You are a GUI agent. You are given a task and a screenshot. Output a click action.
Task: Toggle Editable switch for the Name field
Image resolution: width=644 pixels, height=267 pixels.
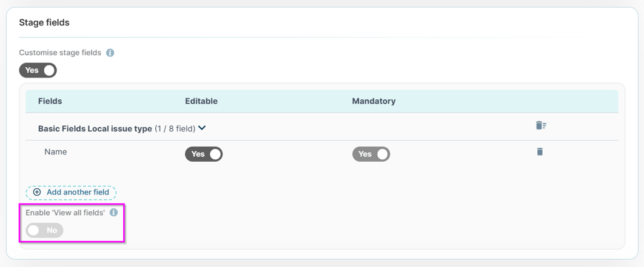pos(204,154)
